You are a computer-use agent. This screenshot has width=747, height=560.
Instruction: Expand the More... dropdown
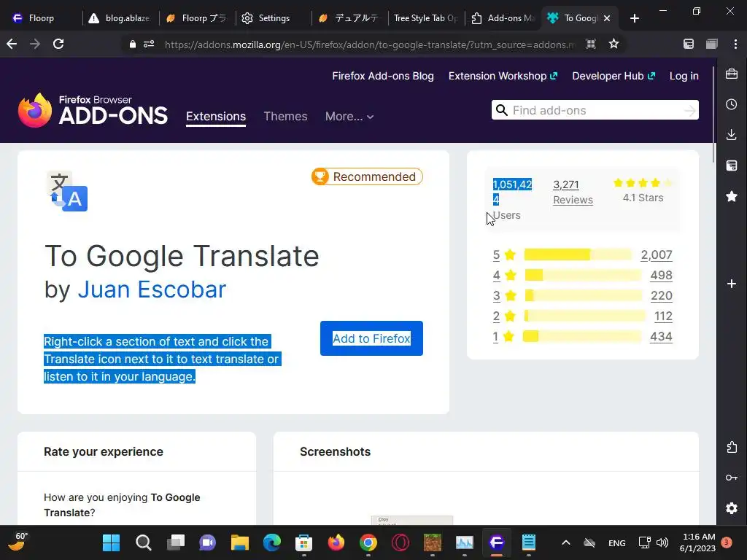pos(349,116)
